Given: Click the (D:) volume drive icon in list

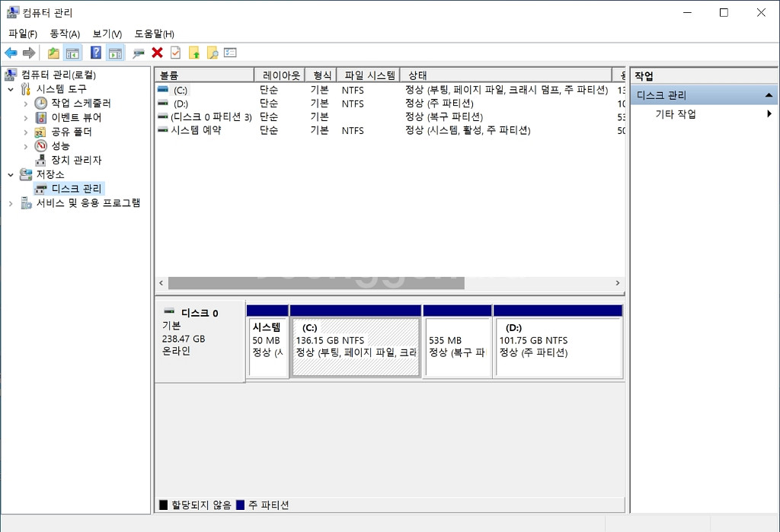Looking at the screenshot, I should pyautogui.click(x=163, y=103).
